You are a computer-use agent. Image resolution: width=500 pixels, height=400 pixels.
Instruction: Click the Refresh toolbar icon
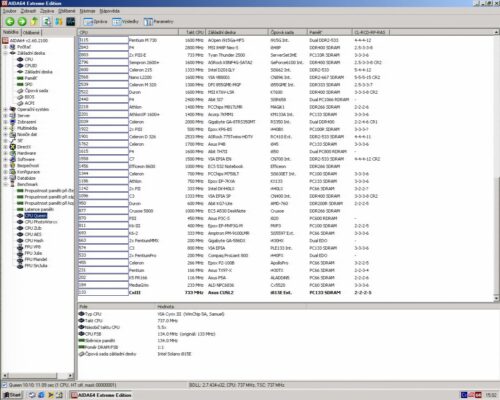pos(47,22)
